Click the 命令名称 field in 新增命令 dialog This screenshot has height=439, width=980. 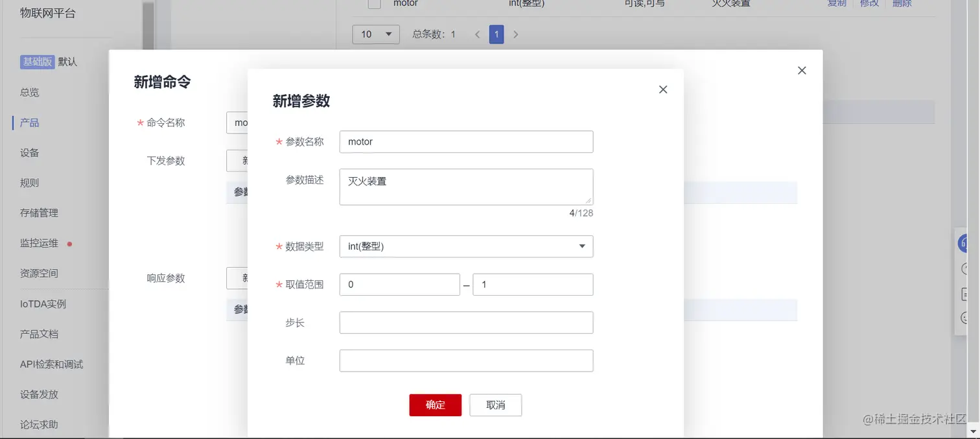(x=237, y=123)
